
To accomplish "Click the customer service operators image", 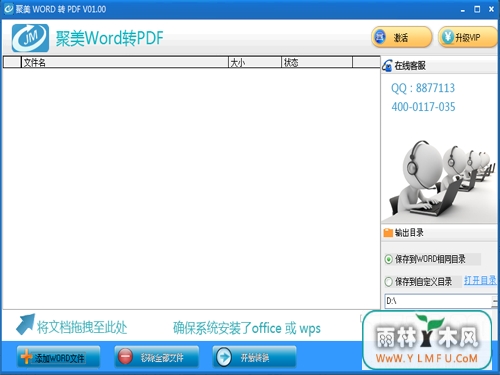I will coord(440,180).
